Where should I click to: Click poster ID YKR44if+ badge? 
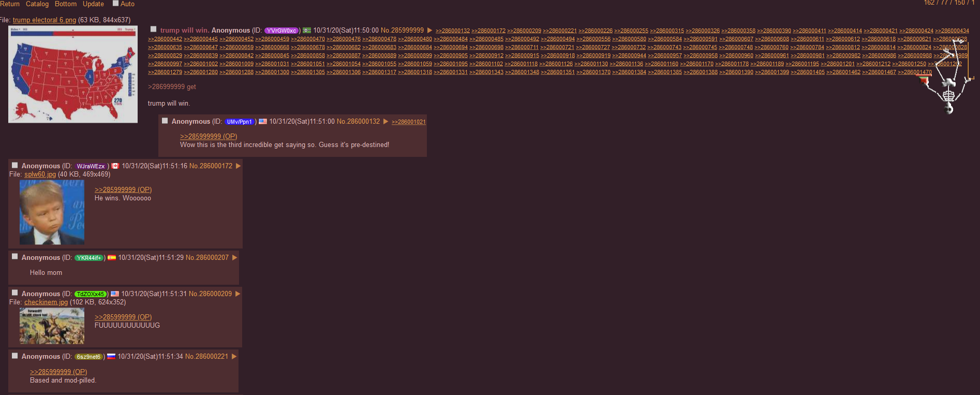(89, 258)
